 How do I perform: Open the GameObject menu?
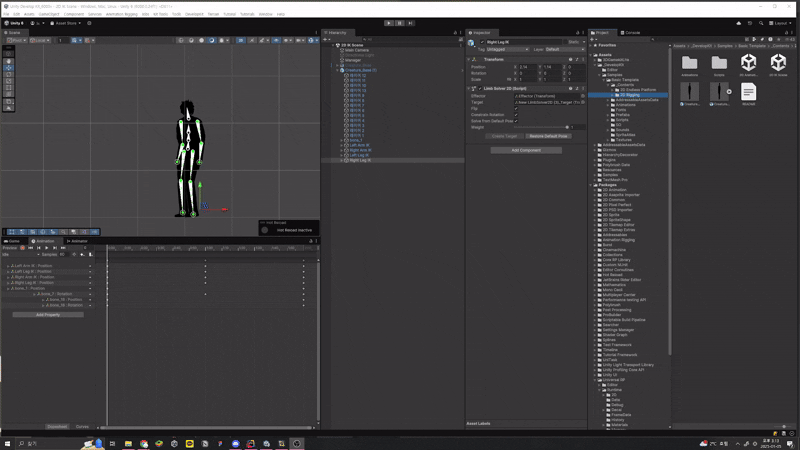(49, 14)
